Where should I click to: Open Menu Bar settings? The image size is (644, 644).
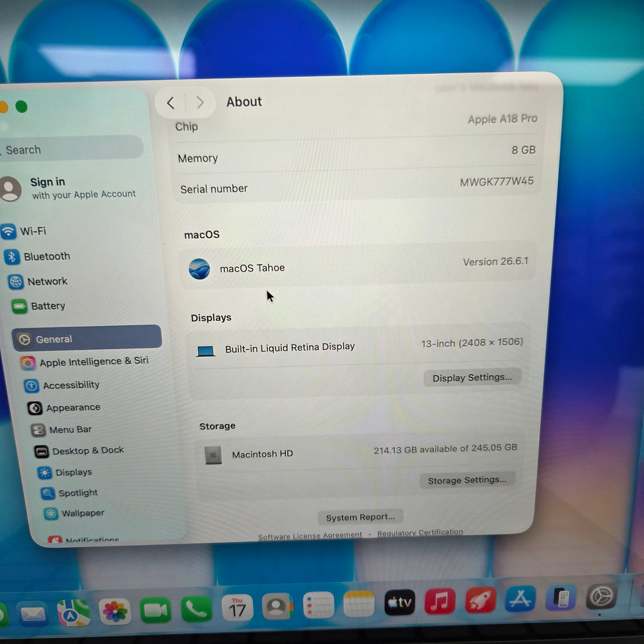point(61,430)
